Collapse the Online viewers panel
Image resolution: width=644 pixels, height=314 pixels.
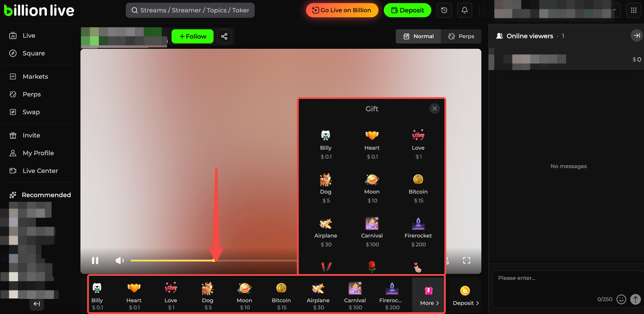[x=636, y=36]
